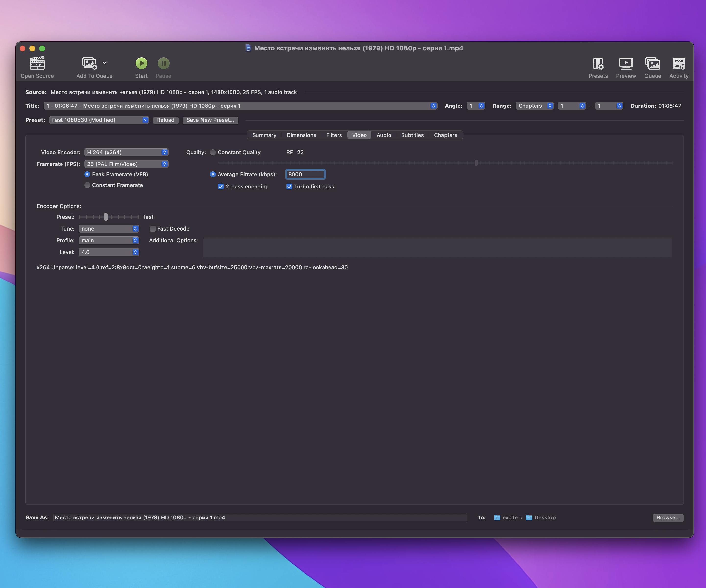
Task: Expand the Add To Queue arrow menu
Action: click(x=105, y=63)
